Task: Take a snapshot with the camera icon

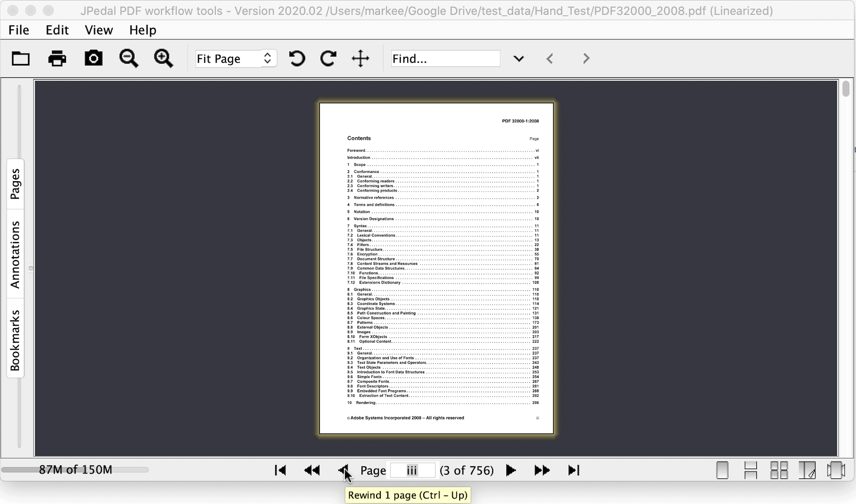Action: click(93, 58)
